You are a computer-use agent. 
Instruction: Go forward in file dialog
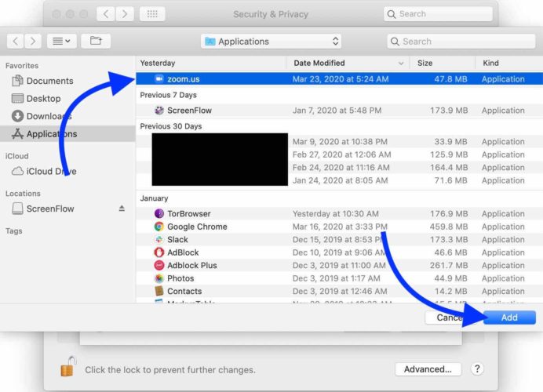point(33,42)
